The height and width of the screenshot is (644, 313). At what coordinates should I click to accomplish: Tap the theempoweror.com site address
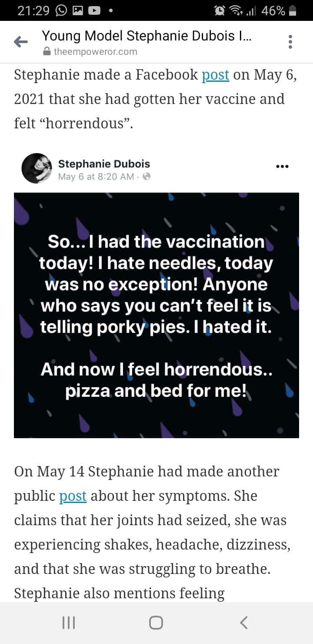[95, 52]
